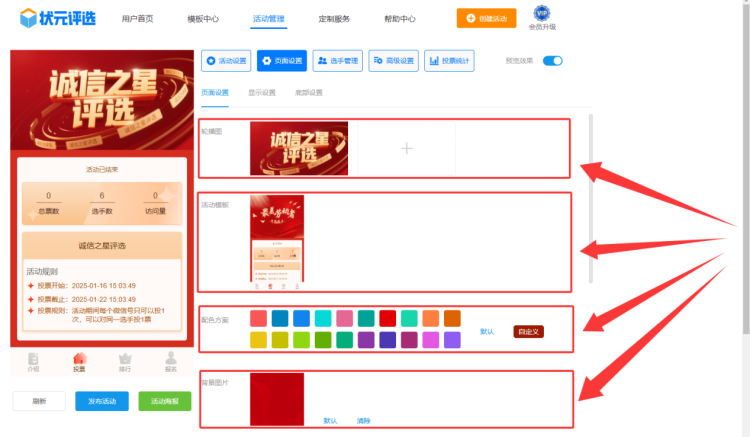Select the 投票 house icon in preview
The width and height of the screenshot is (750, 437).
pos(79,360)
